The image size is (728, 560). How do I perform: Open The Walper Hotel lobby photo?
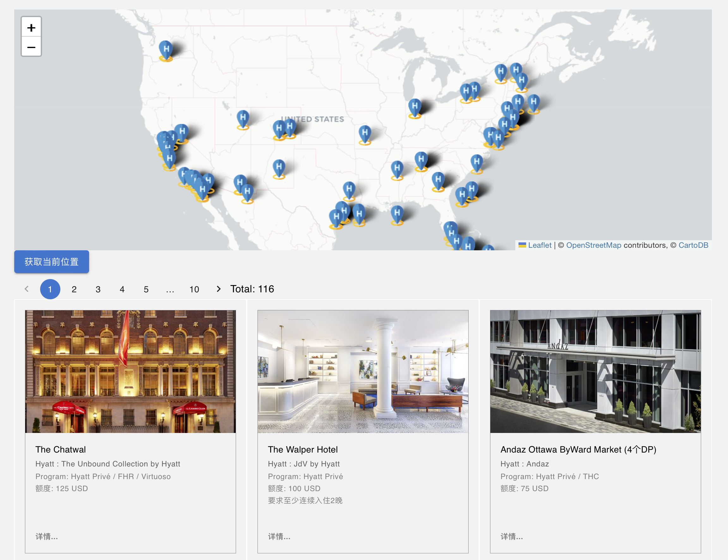tap(362, 371)
